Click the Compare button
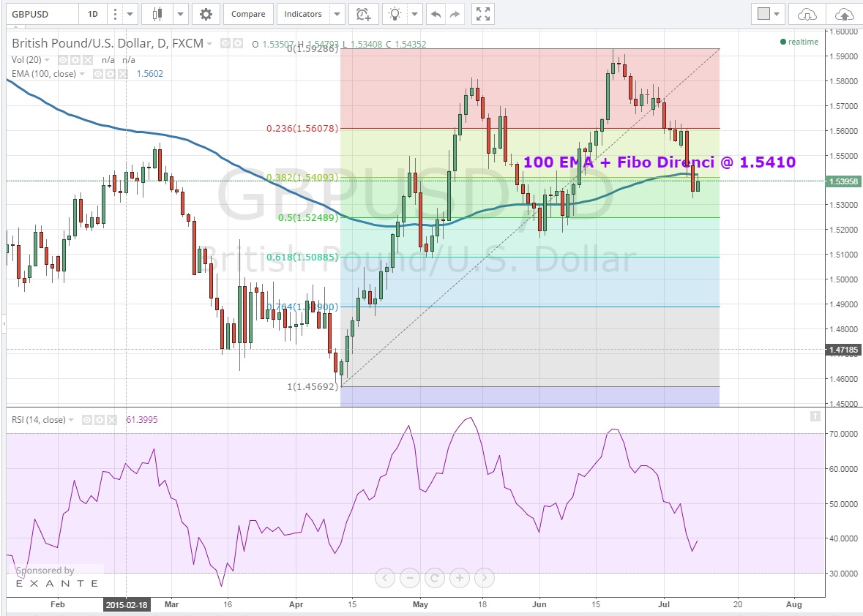The width and height of the screenshot is (863, 616). point(248,14)
